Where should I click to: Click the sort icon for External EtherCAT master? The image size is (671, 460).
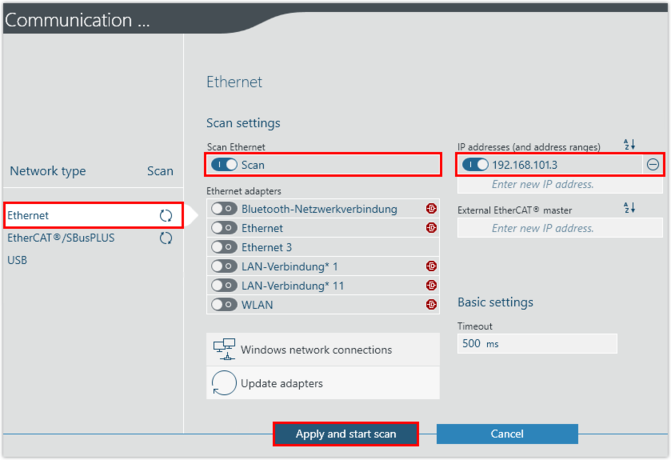click(629, 208)
